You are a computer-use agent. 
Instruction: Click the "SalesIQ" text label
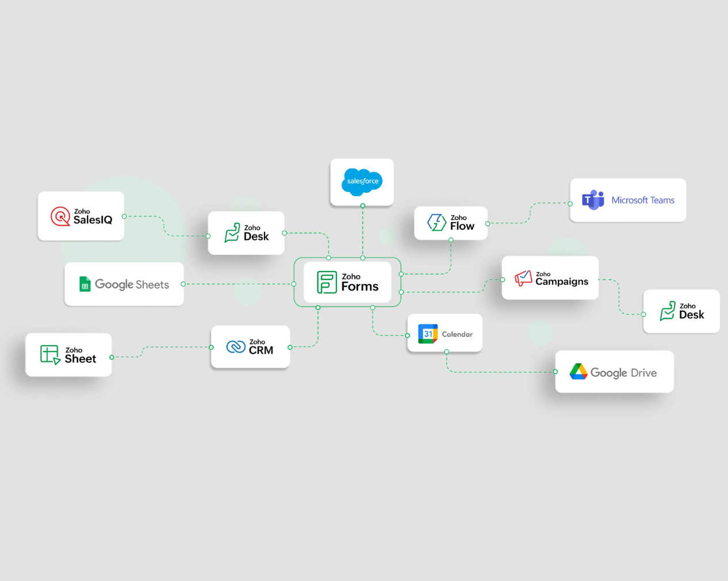(x=93, y=220)
